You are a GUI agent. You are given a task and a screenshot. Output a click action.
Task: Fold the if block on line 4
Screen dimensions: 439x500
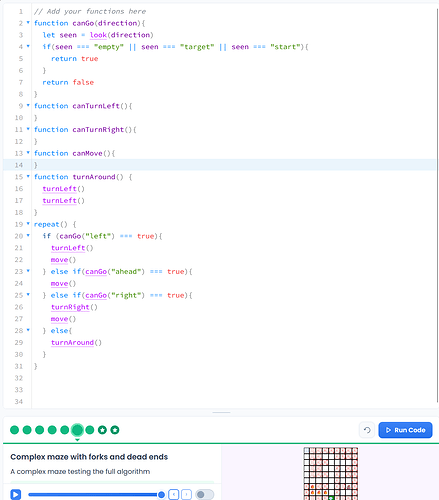[28, 46]
